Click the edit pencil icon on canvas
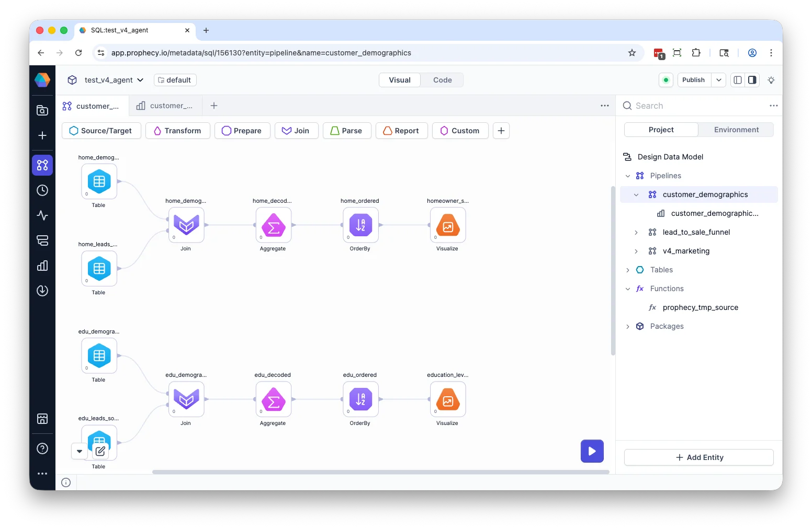812x529 pixels. point(100,451)
